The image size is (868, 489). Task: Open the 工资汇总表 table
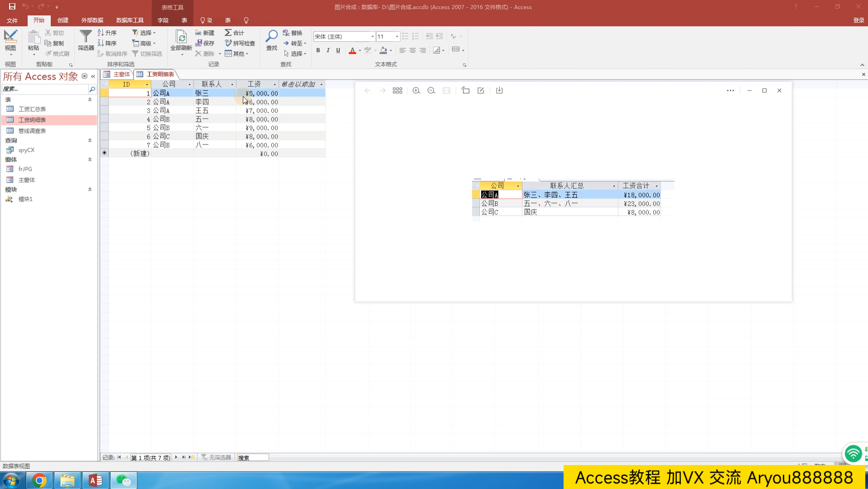pos(32,109)
